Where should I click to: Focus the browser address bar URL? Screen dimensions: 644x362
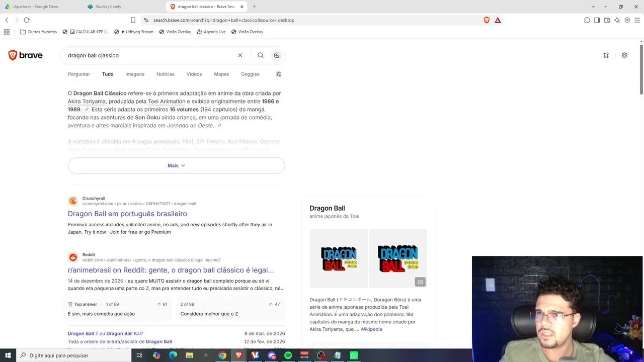point(314,20)
